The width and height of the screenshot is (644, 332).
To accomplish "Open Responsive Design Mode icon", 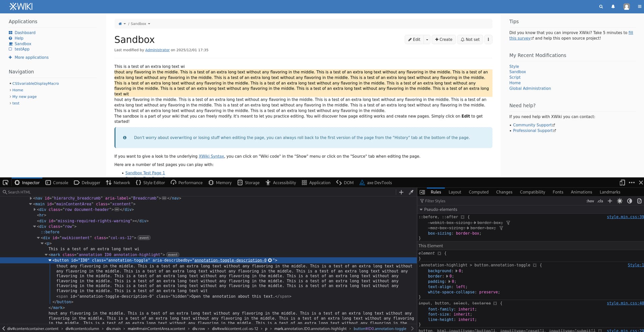I will [622, 183].
